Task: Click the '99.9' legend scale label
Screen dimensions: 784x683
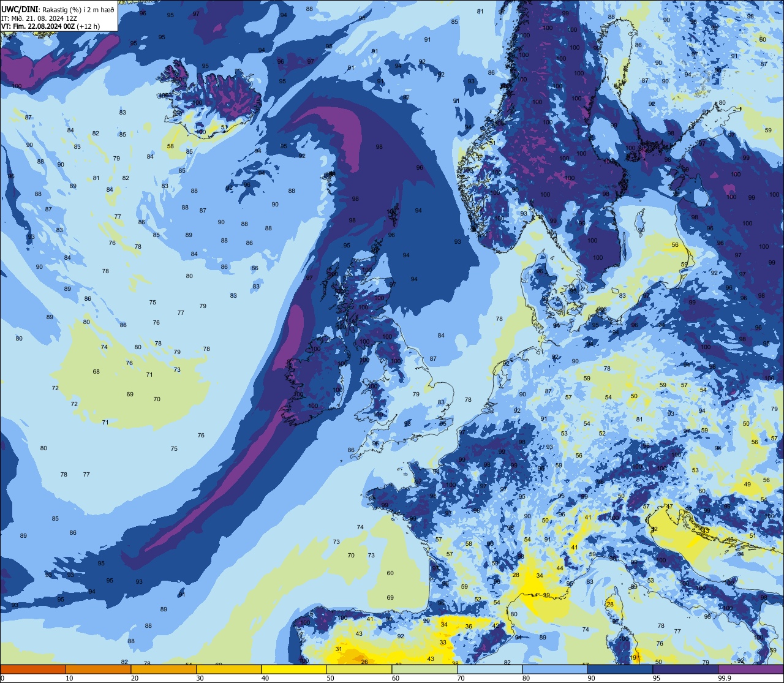Action: tap(725, 678)
